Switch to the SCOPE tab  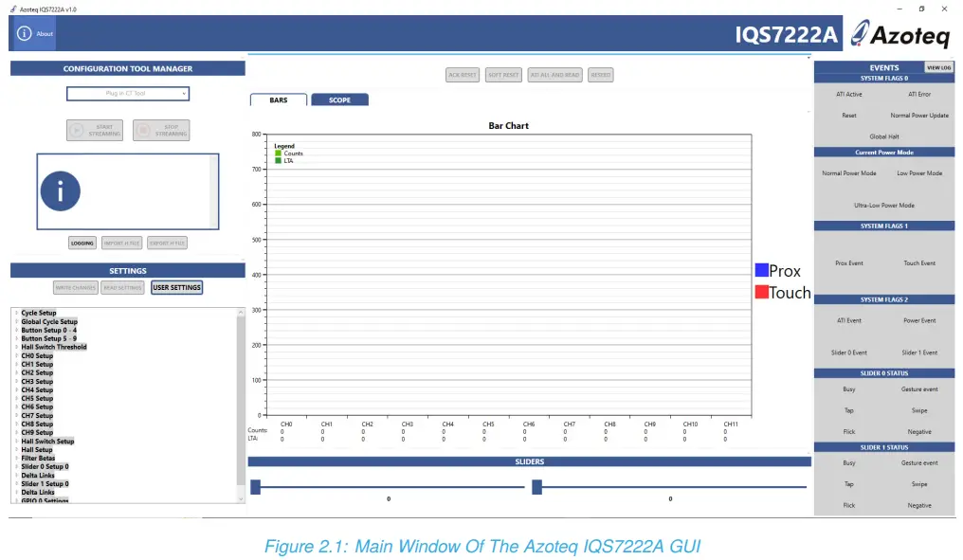339,99
